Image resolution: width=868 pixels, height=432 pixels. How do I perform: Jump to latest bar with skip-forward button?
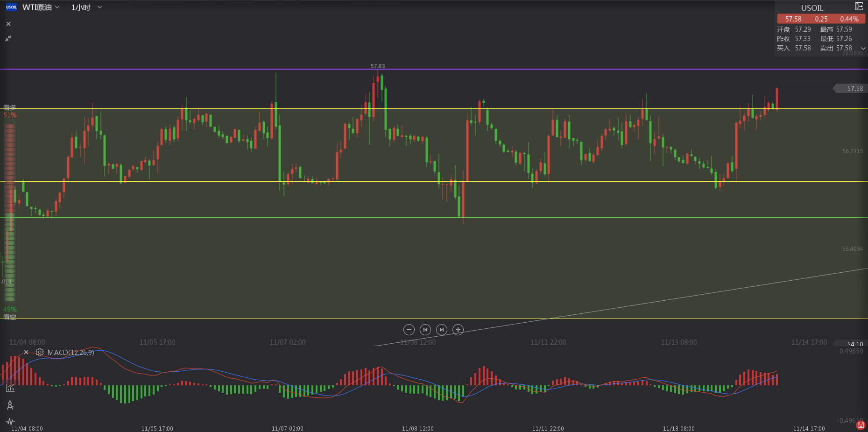[442, 330]
